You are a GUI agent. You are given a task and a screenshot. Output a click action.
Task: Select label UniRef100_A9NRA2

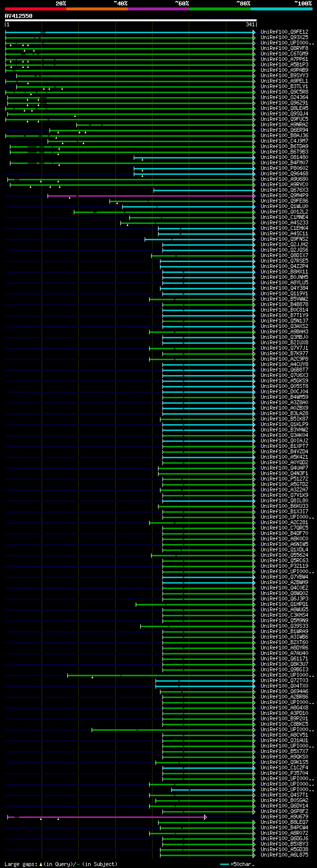[x=284, y=125]
